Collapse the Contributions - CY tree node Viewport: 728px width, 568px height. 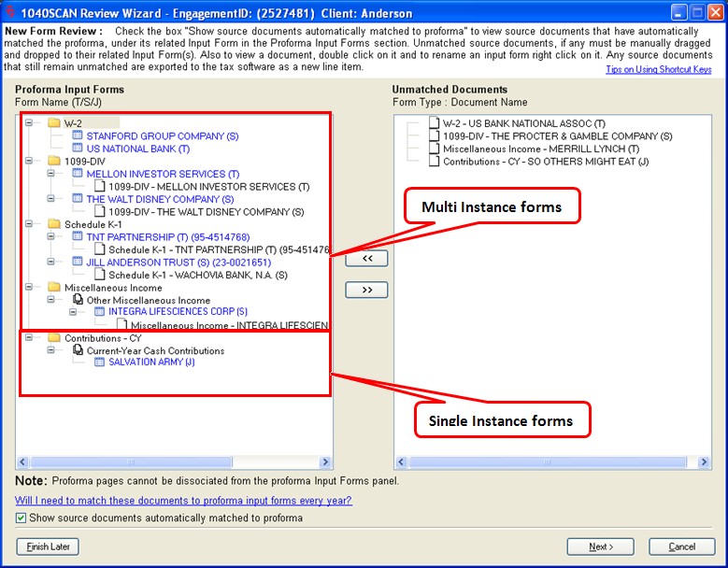point(29,338)
